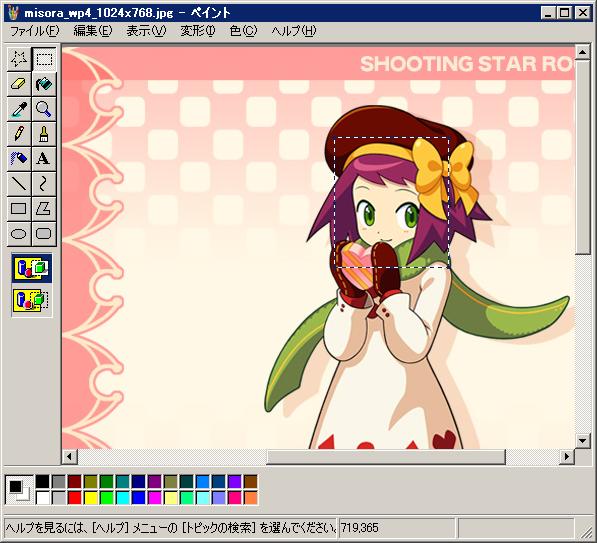The width and height of the screenshot is (597, 543).
Task: Select the rectangular Select tool
Action: 44,59
